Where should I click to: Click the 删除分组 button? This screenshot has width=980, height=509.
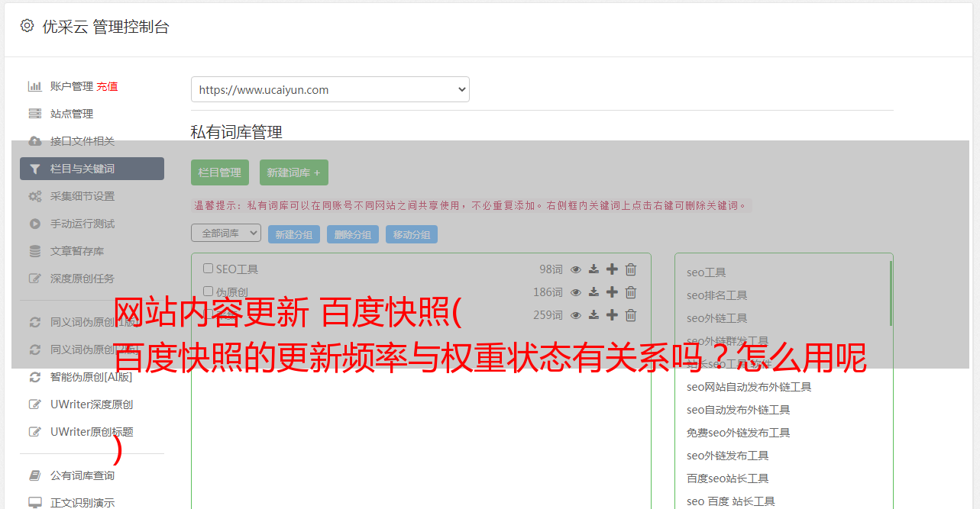pos(353,234)
